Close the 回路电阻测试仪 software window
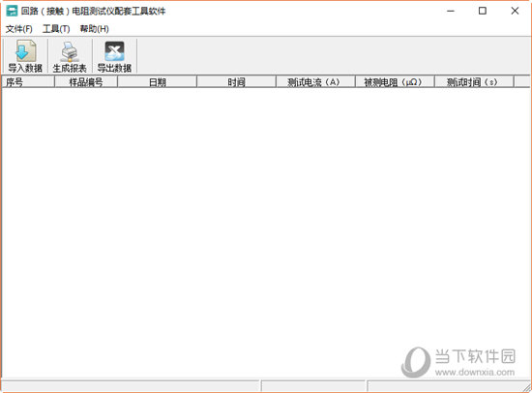 tap(515, 12)
